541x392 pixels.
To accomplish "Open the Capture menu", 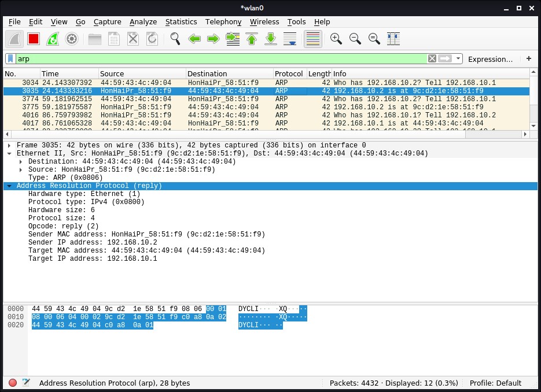I will coord(107,22).
